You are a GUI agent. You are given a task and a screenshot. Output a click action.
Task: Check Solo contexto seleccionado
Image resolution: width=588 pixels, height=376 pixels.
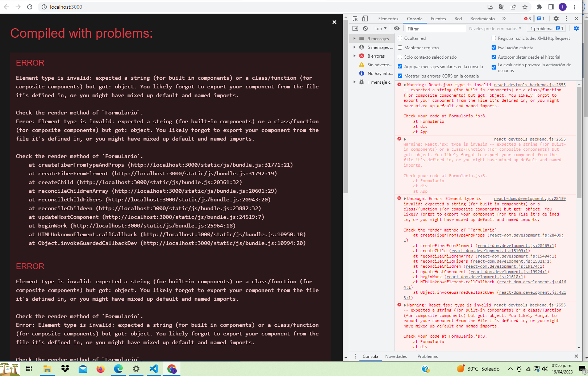[x=400, y=57]
